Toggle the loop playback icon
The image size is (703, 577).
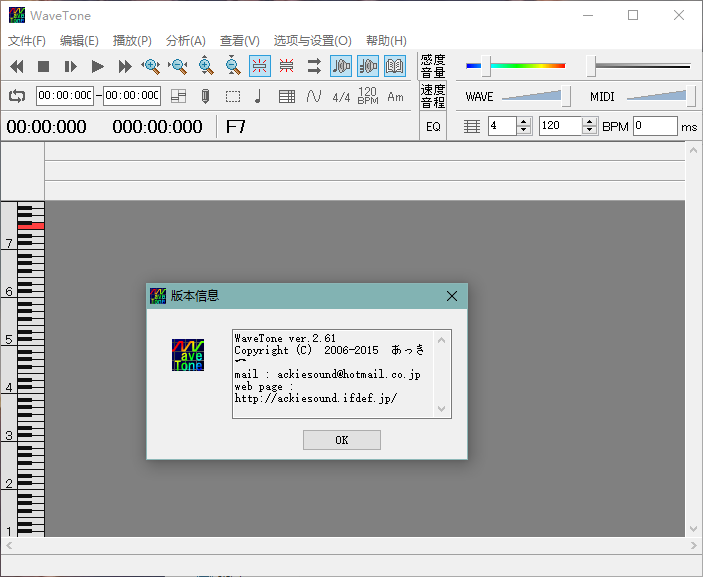(17, 96)
